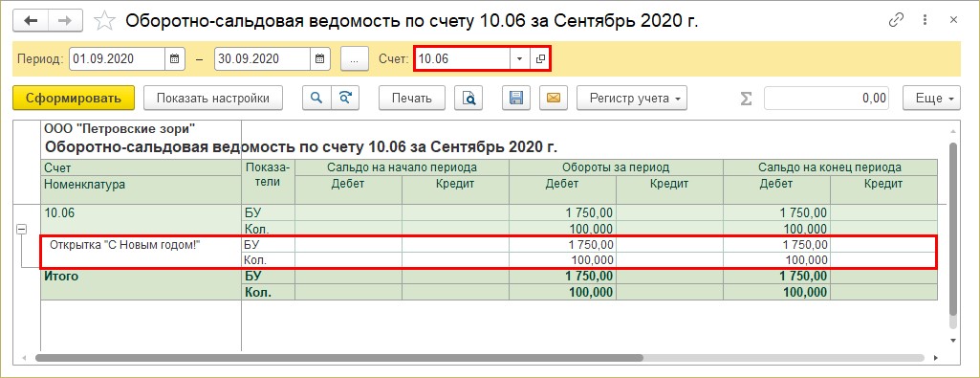Open calendar for start date 01.09.2020
980x378 pixels.
coord(174,59)
